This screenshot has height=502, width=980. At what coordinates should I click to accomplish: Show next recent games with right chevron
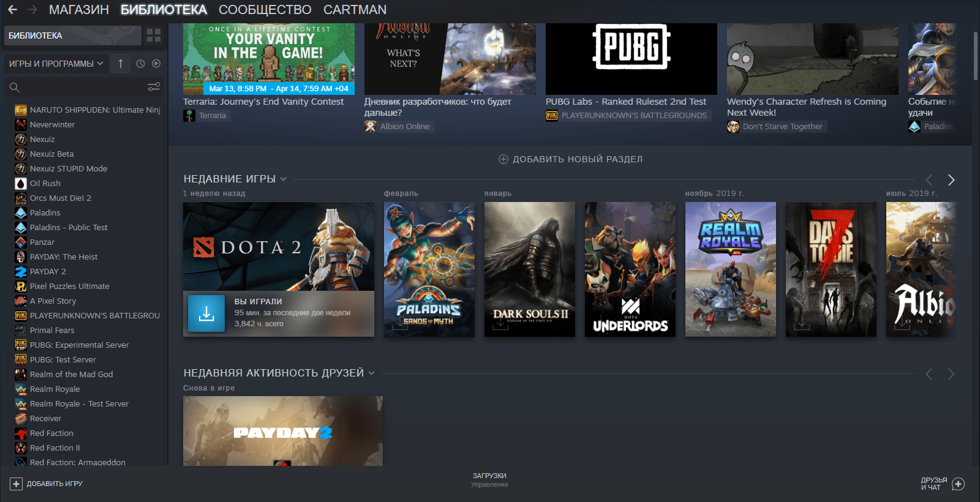[x=951, y=180]
